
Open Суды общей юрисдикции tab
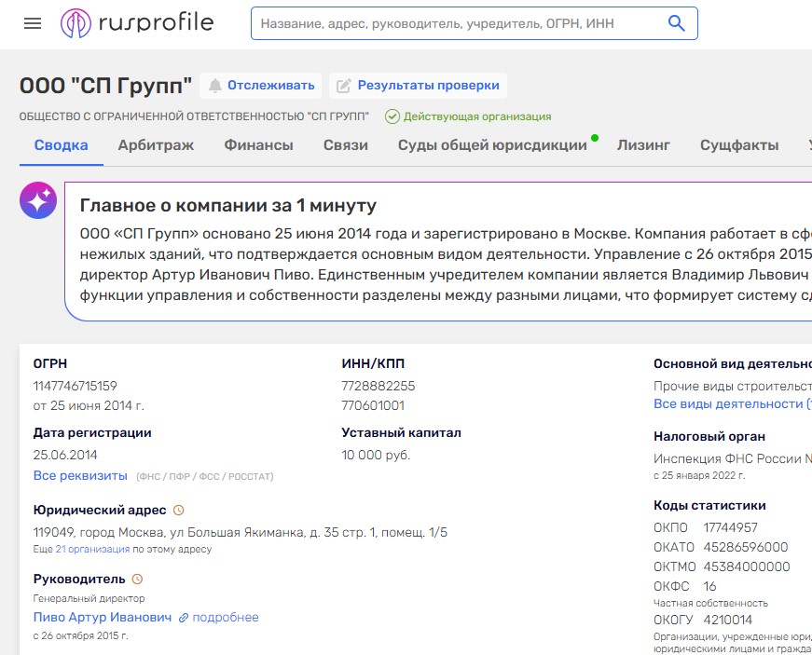pyautogui.click(x=492, y=144)
